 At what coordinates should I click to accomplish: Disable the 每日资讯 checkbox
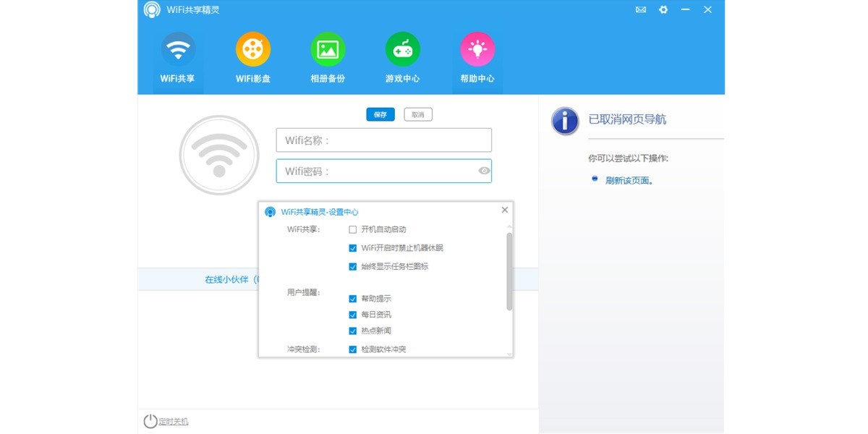353,314
